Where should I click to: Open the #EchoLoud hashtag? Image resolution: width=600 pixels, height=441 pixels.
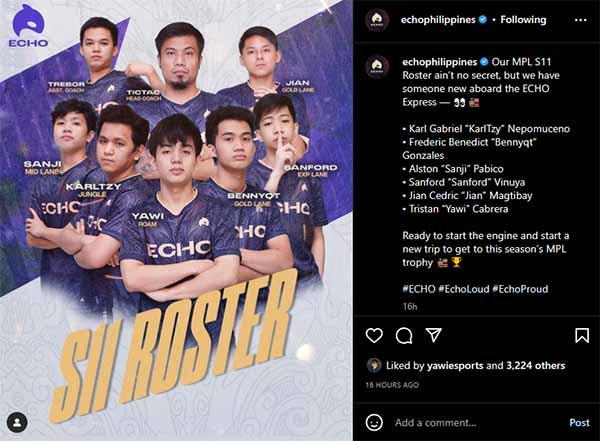pyautogui.click(x=464, y=289)
